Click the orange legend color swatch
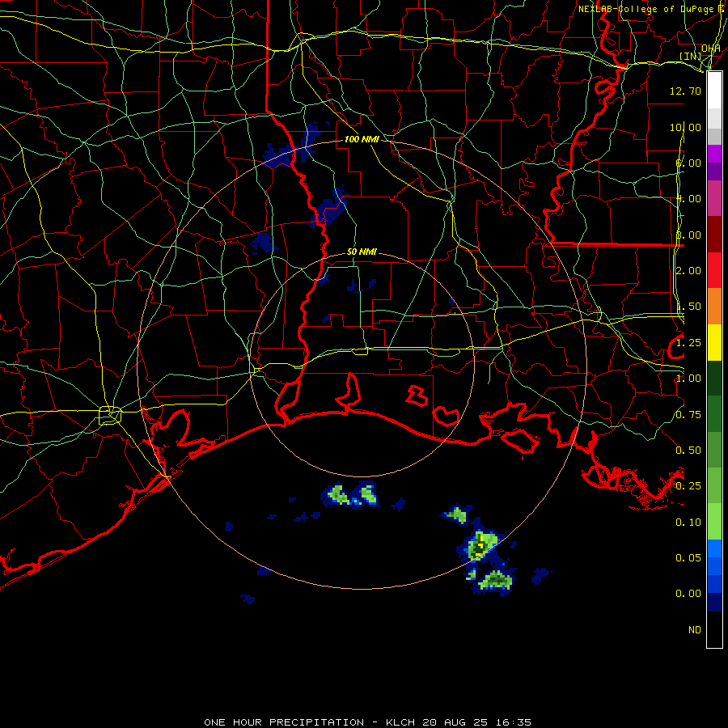Viewport: 728px width, 728px height. pos(714,307)
